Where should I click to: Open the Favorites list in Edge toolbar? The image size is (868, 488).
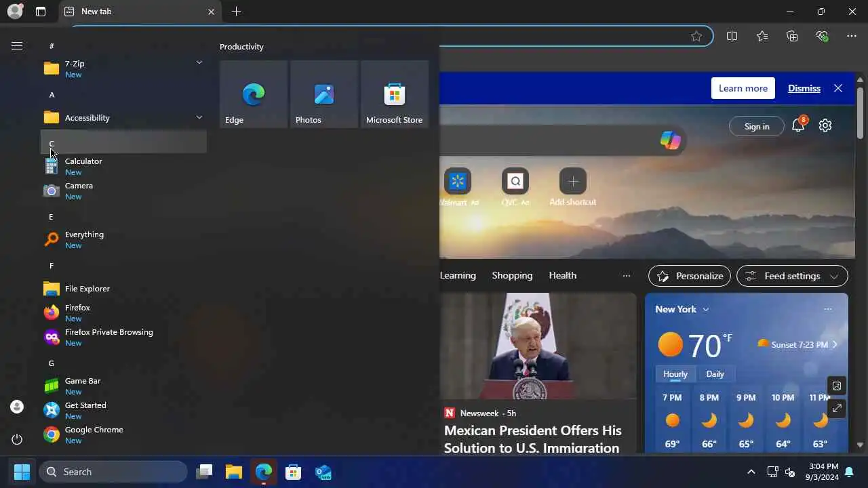click(x=762, y=36)
